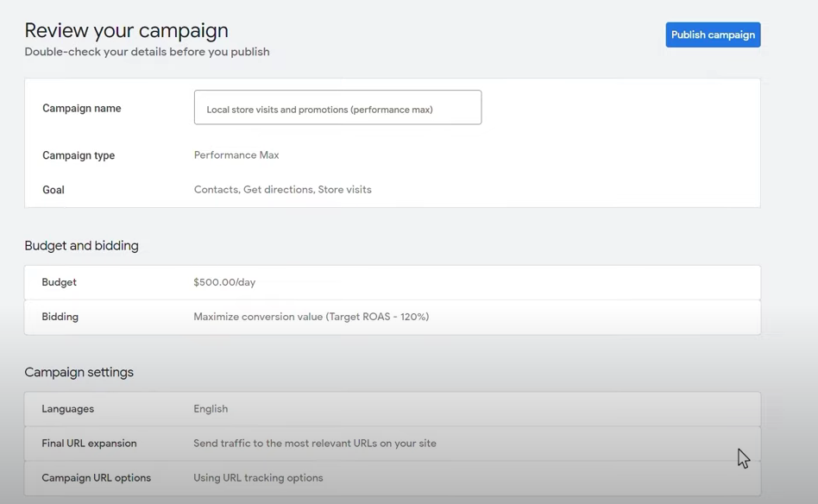Click the Using URL tracking options text

click(258, 478)
